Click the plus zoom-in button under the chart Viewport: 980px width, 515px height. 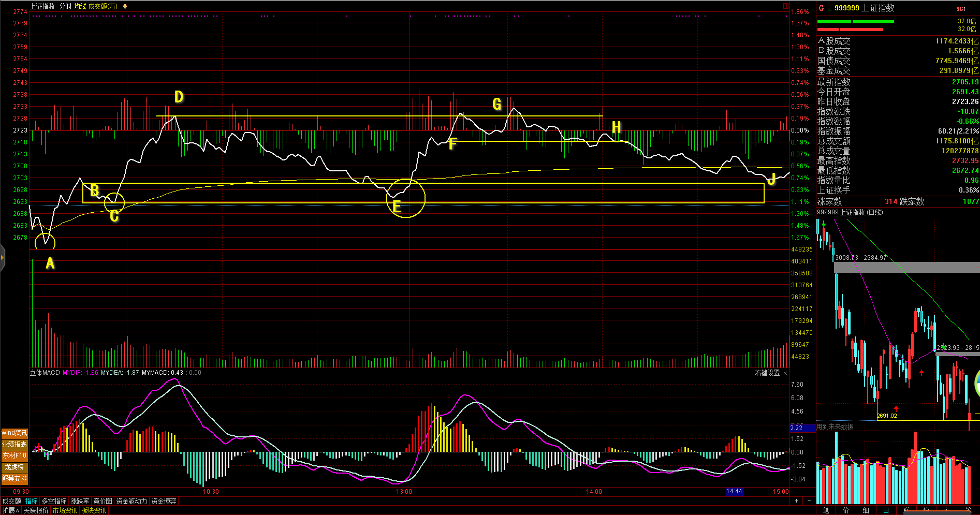pyautogui.click(x=796, y=501)
